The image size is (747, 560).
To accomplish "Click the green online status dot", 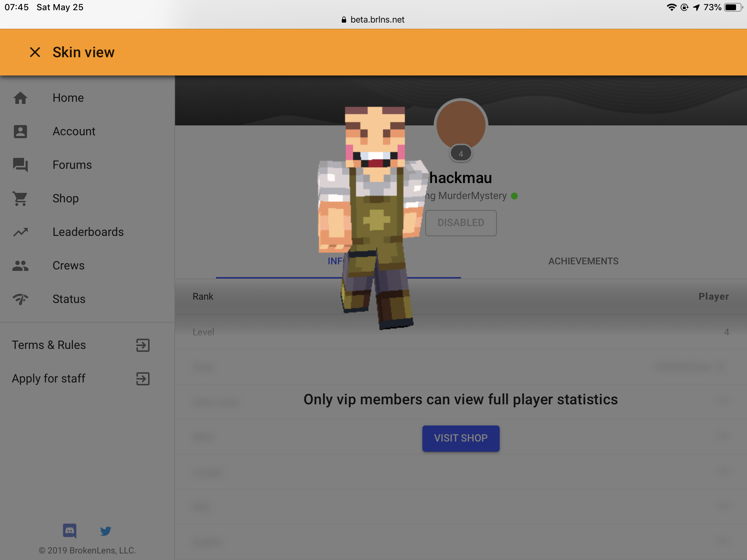I will pos(514,196).
